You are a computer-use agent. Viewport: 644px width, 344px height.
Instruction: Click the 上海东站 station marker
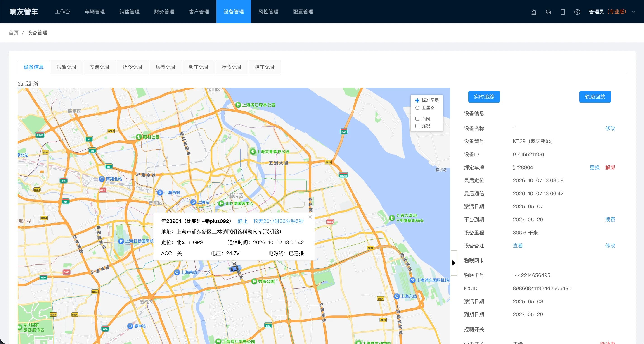(x=397, y=296)
